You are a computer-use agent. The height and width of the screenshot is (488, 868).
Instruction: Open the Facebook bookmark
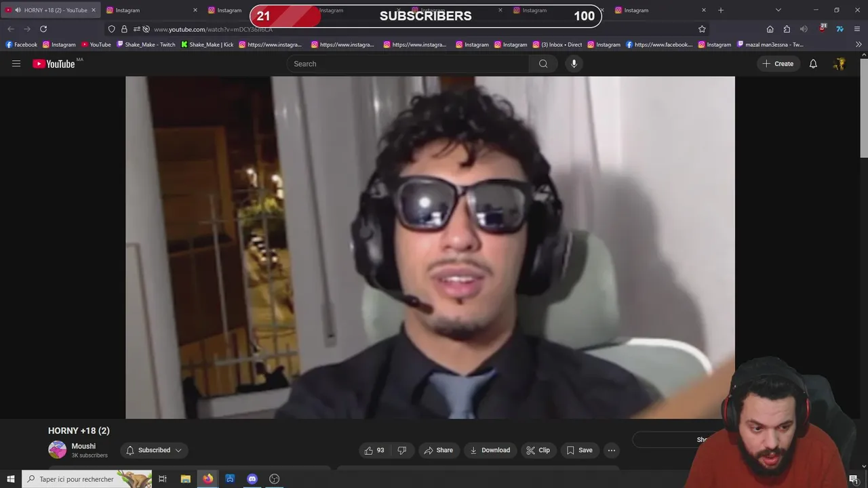(x=21, y=45)
